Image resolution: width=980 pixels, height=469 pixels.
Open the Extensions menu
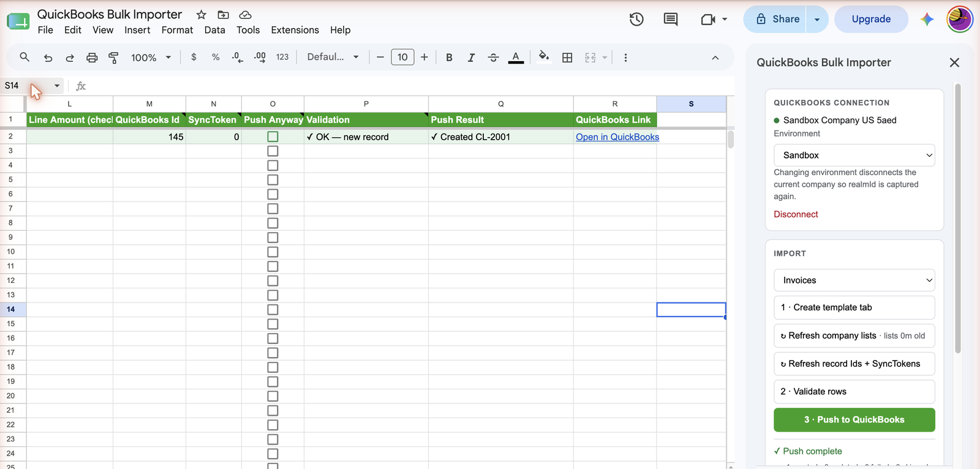point(295,30)
